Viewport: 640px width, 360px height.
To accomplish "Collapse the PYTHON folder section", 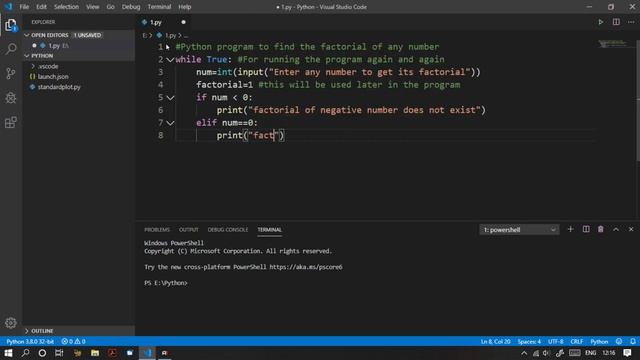I will (x=27, y=56).
